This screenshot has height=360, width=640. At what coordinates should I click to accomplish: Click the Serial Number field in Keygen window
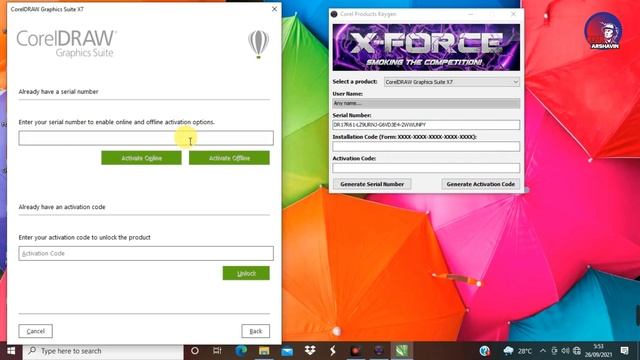pyautogui.click(x=426, y=125)
